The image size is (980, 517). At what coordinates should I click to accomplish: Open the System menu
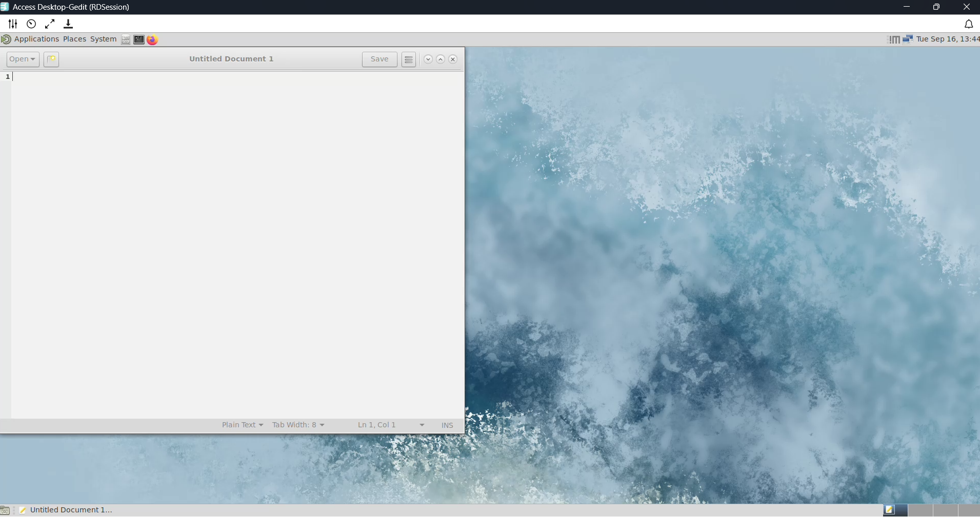click(x=103, y=39)
